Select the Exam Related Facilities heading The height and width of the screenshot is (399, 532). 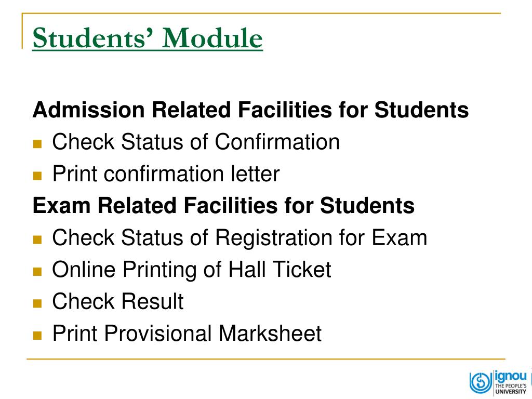pyautogui.click(x=223, y=206)
